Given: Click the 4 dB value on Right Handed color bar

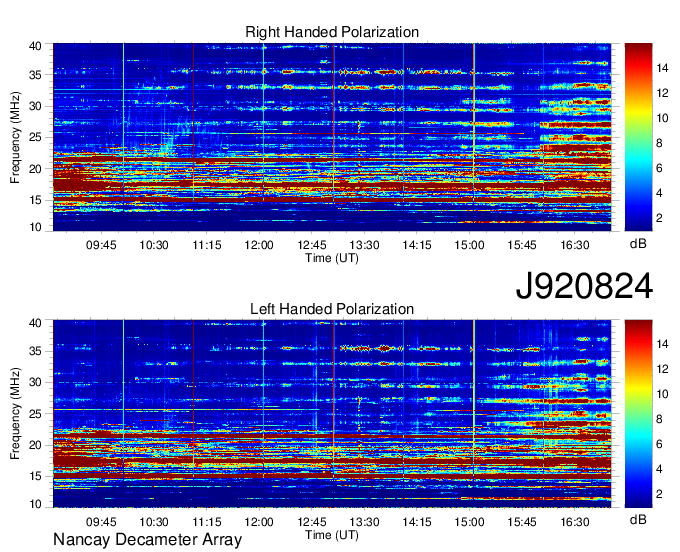Looking at the screenshot, I should pyautogui.click(x=659, y=193).
